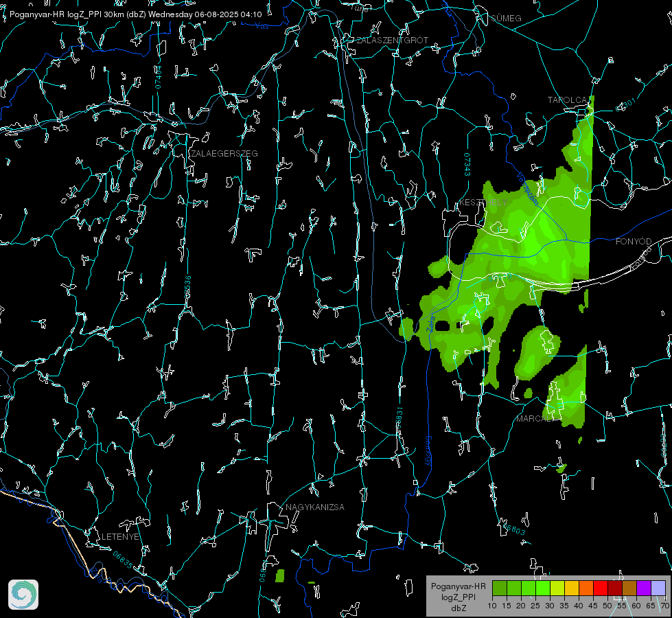The image size is (672, 618).
Task: Click the FONYÓD city label
Action: [x=634, y=242]
